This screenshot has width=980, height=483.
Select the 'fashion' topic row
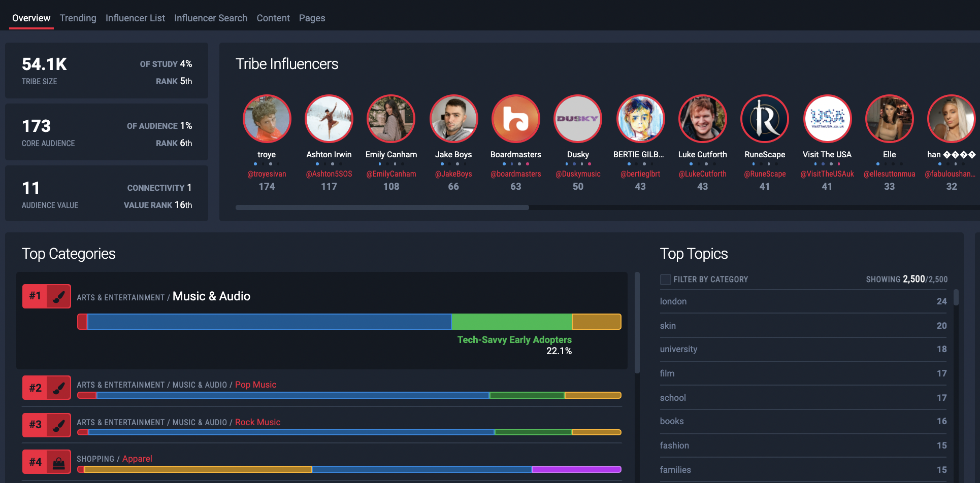click(803, 445)
